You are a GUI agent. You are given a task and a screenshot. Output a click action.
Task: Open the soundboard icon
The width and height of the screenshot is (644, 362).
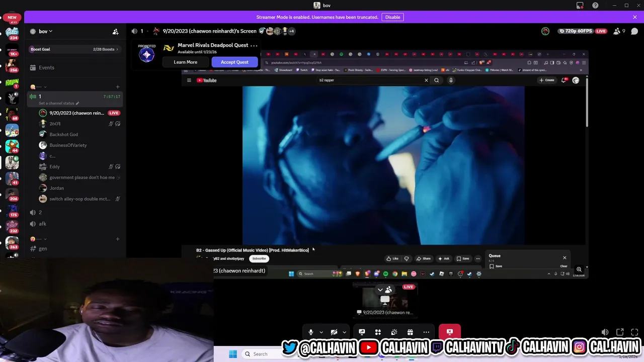[394, 332]
